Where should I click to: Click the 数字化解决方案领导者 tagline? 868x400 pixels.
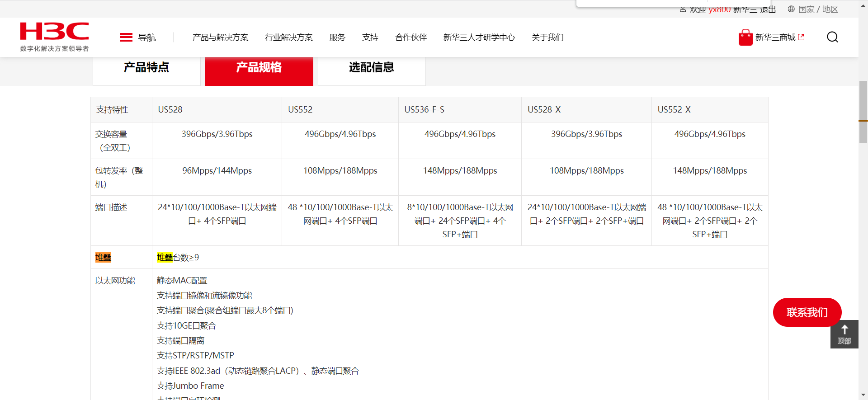pyautogui.click(x=54, y=49)
